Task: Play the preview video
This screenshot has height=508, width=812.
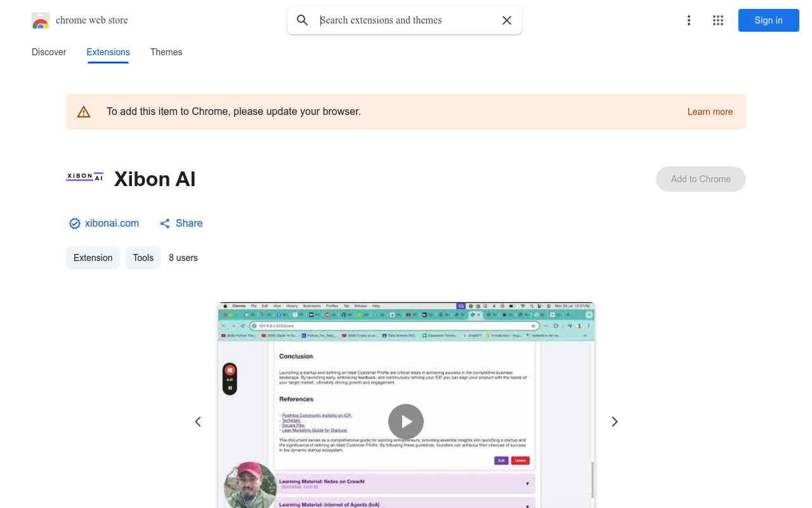Action: (x=406, y=422)
